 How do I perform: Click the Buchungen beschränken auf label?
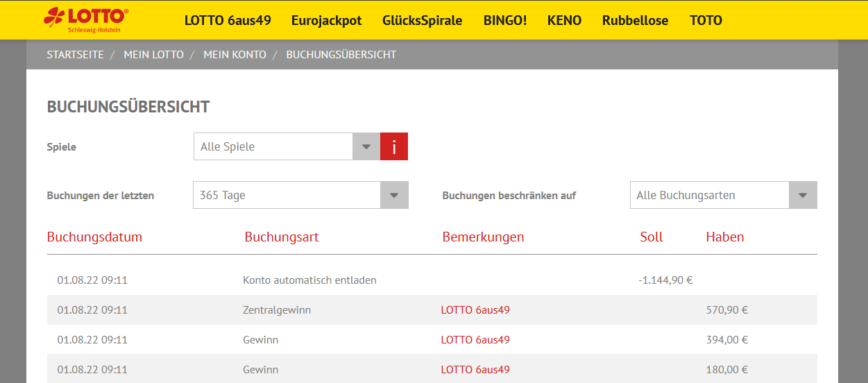(509, 196)
